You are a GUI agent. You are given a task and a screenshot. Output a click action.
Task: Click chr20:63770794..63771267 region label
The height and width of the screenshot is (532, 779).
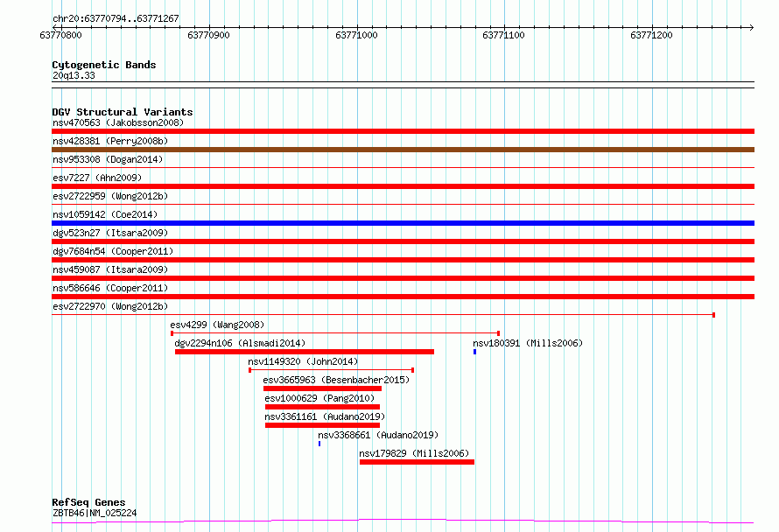116,19
